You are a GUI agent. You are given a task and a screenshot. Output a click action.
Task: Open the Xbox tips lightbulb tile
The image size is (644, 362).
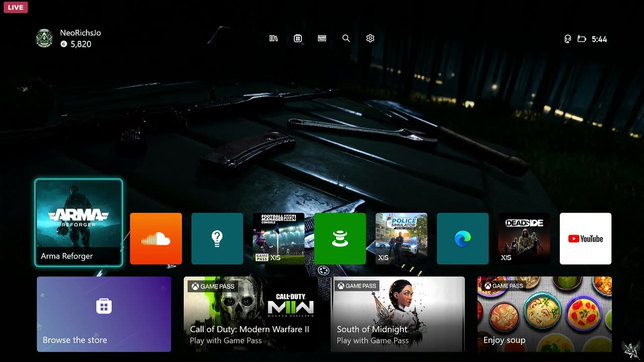(x=217, y=238)
